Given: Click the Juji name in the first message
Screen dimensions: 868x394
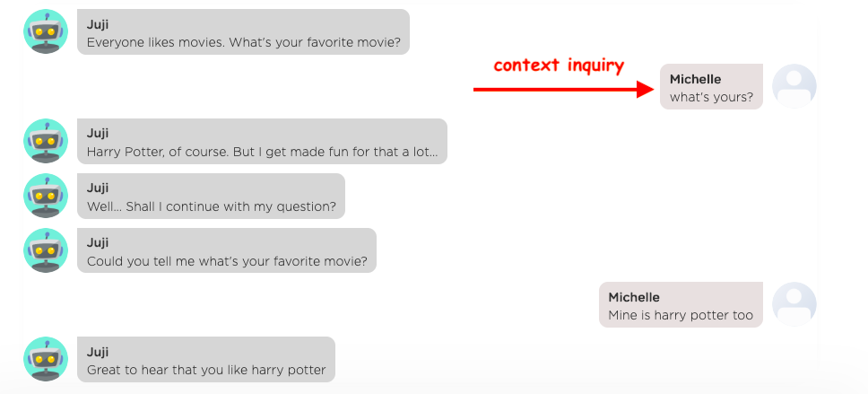Looking at the screenshot, I should click(98, 24).
